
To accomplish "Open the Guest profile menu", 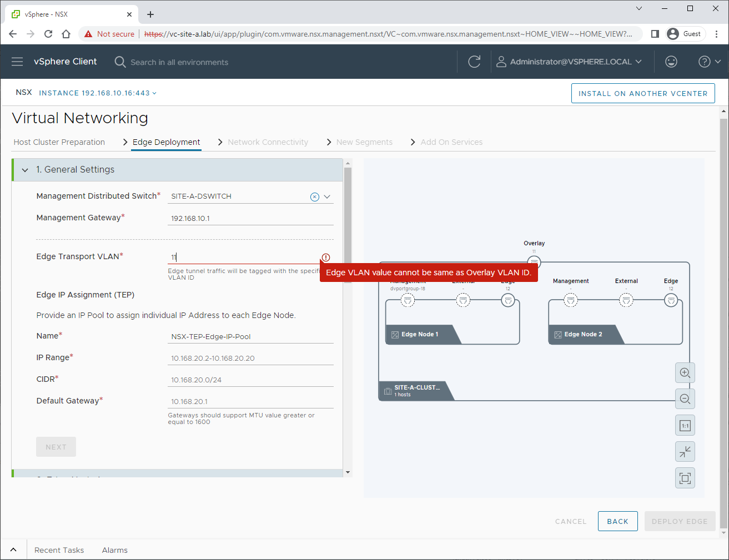I will [685, 34].
